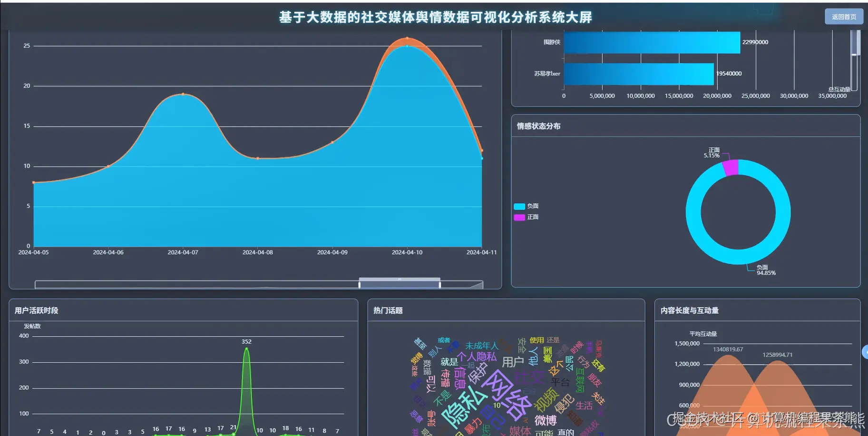
Task: Open the 情感状态分布 panel header
Action: [538, 126]
